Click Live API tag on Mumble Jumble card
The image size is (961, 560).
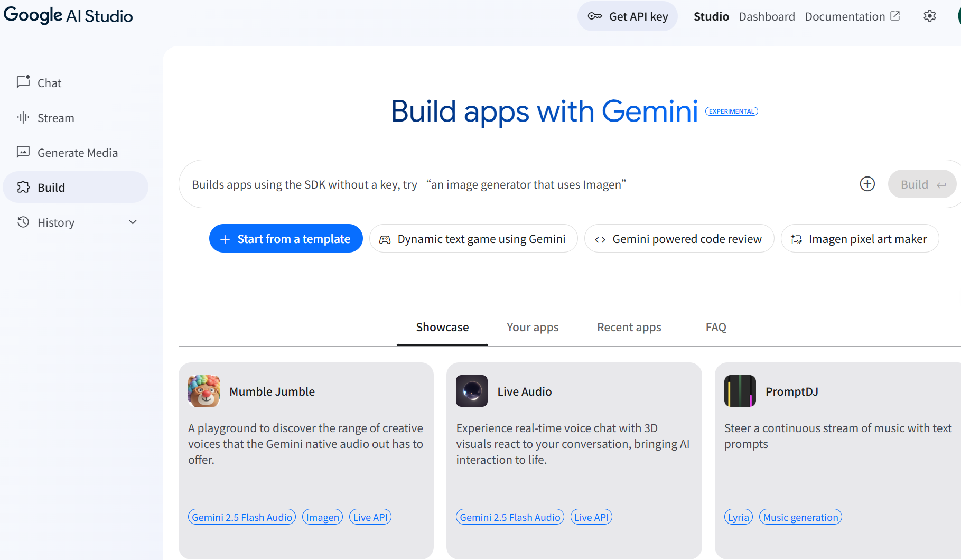(x=370, y=517)
